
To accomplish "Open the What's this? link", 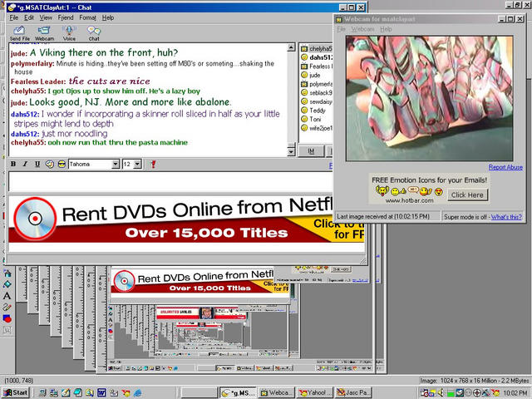I will click(506, 217).
